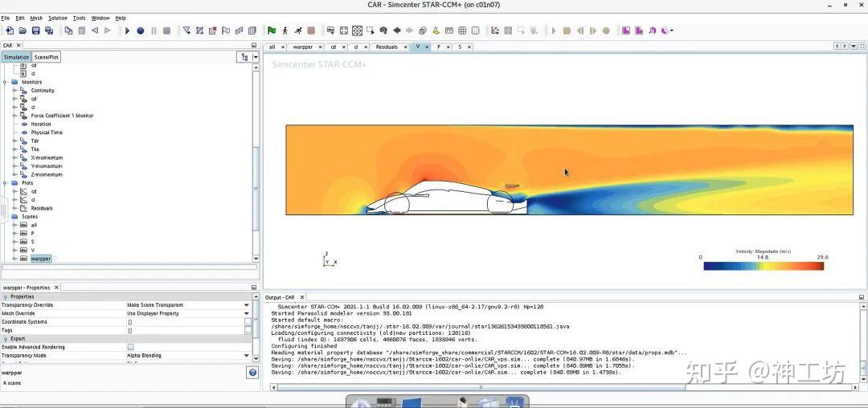Close the Residuals tab
868x408 pixels.
pos(403,47)
